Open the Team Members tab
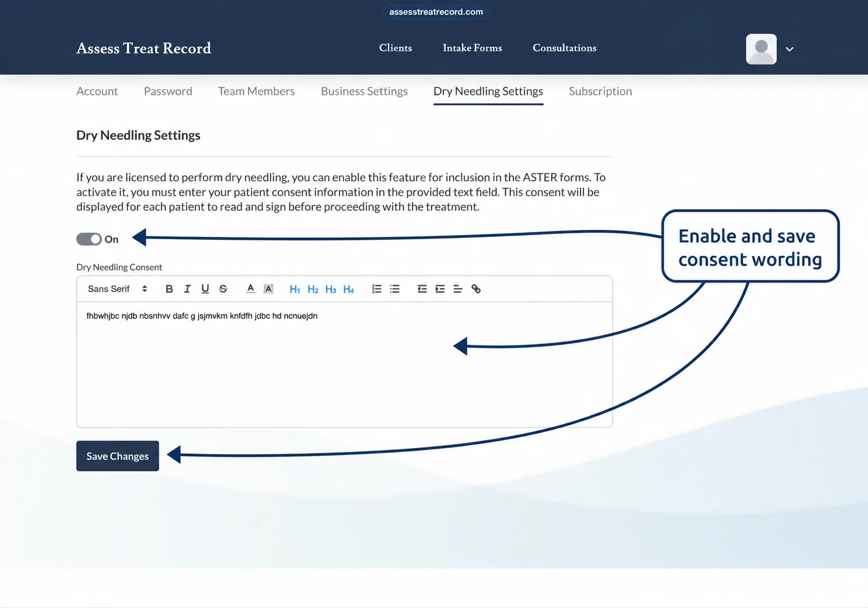The image size is (868, 608). pos(257,91)
